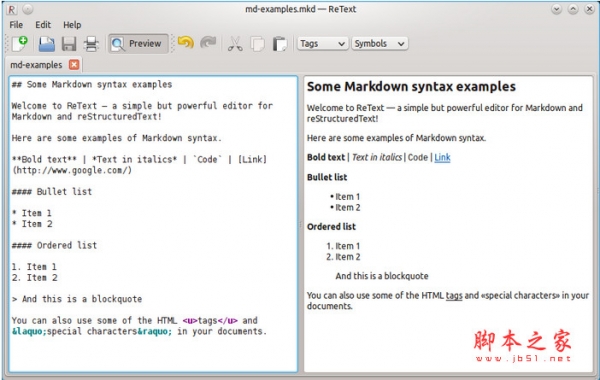Screen dimensions: 600x380
Task: Cut selection with the scissors icon
Action: pyautogui.click(x=235, y=44)
